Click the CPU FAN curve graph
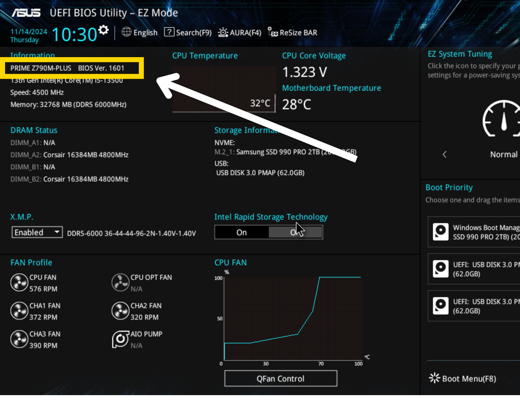This screenshot has width=520, height=420. (x=292, y=318)
